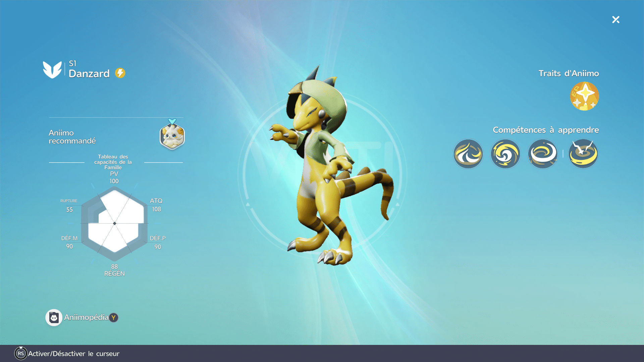Open the Aniimopédia button

click(82, 317)
